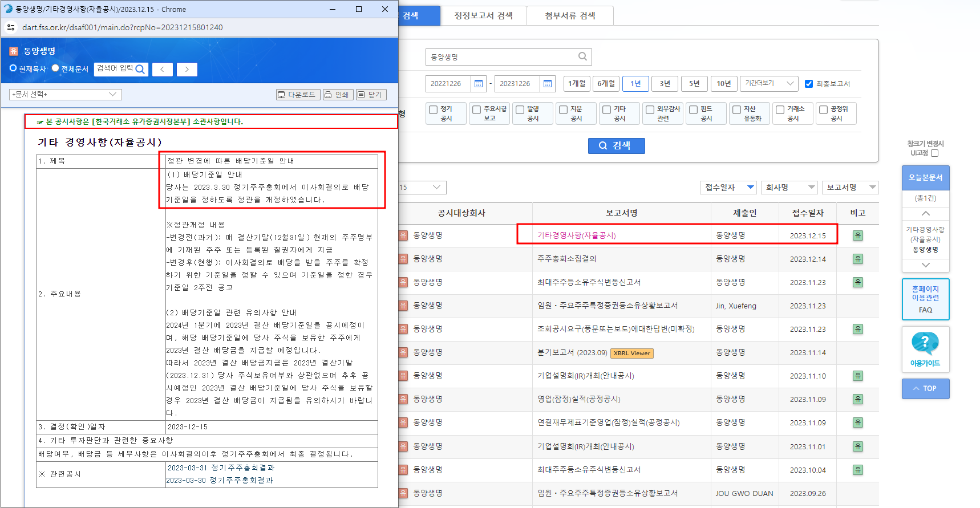Select the 6개월 period button
The width and height of the screenshot is (980, 508).
(x=606, y=83)
